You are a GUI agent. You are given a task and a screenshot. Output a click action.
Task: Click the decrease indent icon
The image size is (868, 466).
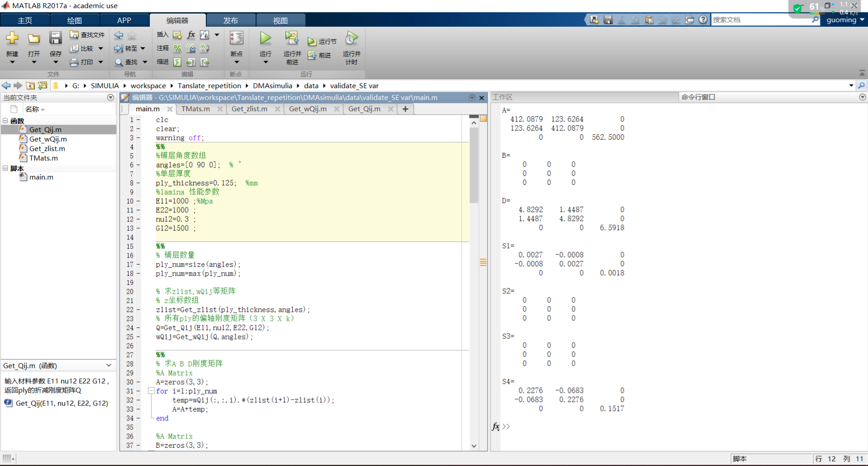click(x=205, y=62)
